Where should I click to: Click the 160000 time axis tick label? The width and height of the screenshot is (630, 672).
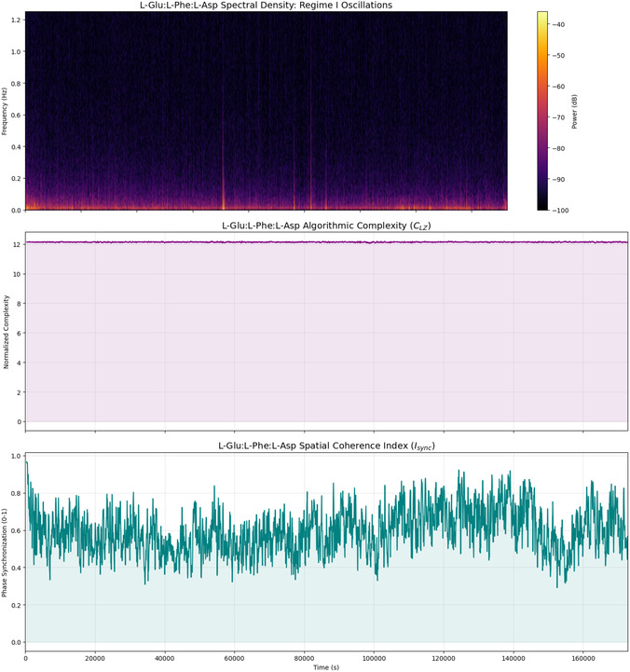582,658
